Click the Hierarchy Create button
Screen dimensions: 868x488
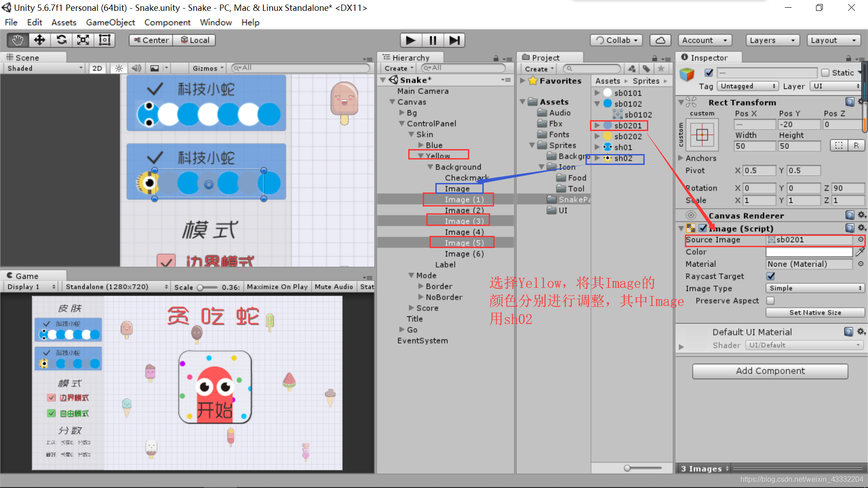(x=398, y=68)
